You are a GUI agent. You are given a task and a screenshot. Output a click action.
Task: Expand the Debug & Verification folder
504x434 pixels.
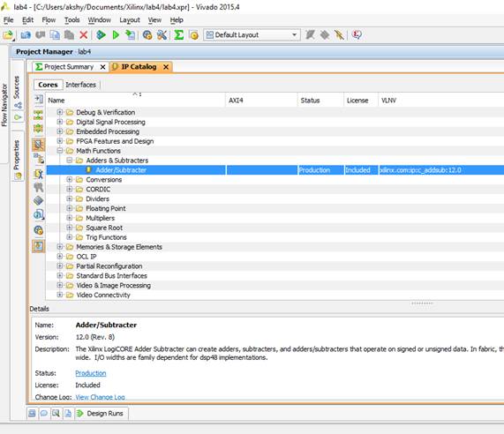pos(59,112)
